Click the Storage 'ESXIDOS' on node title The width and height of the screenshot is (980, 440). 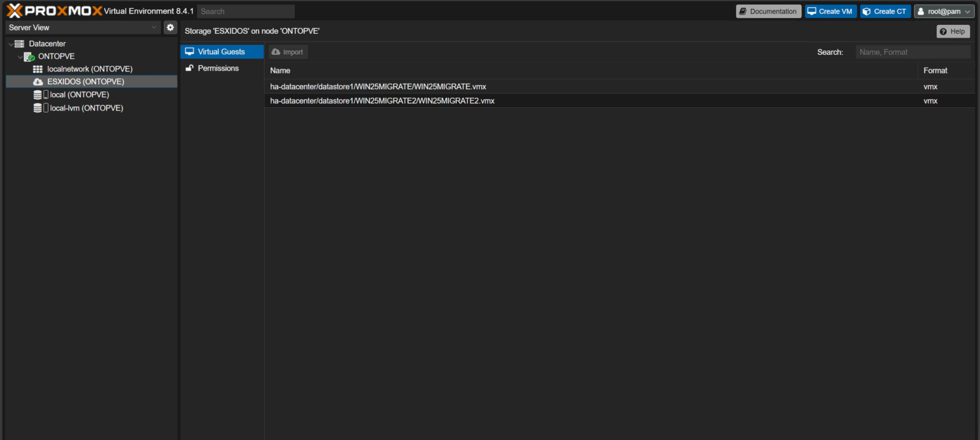tap(252, 31)
